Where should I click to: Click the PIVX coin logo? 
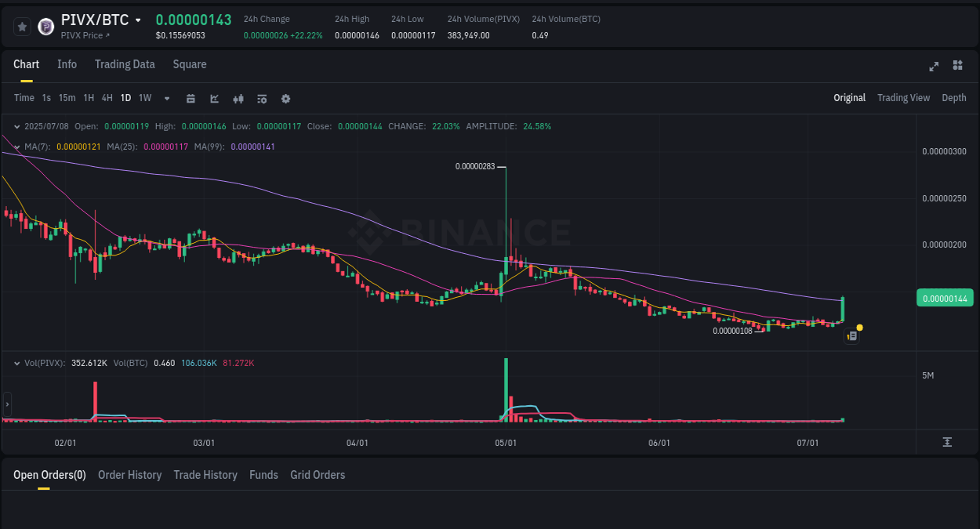pyautogui.click(x=45, y=26)
